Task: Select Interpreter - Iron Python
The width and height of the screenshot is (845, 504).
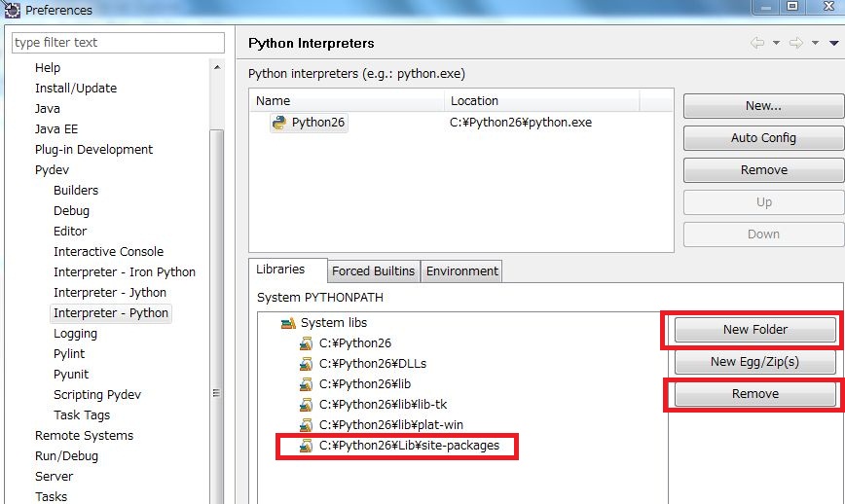Action: pos(125,272)
